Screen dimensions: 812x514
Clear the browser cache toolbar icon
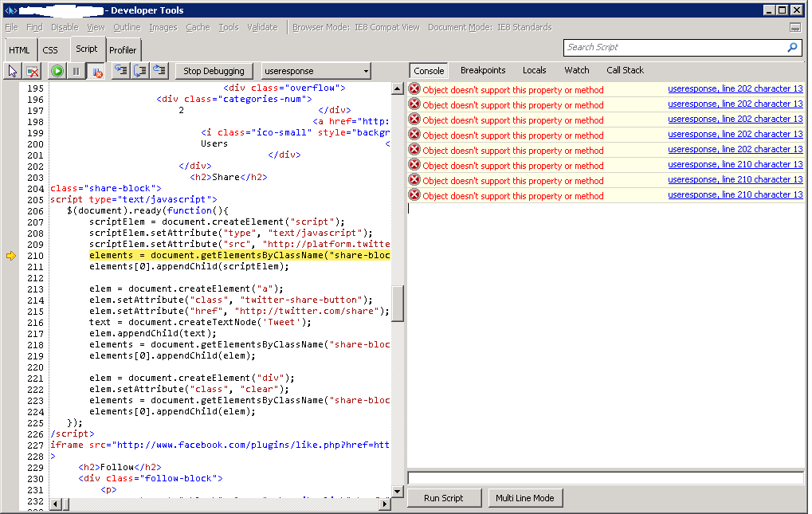32,71
